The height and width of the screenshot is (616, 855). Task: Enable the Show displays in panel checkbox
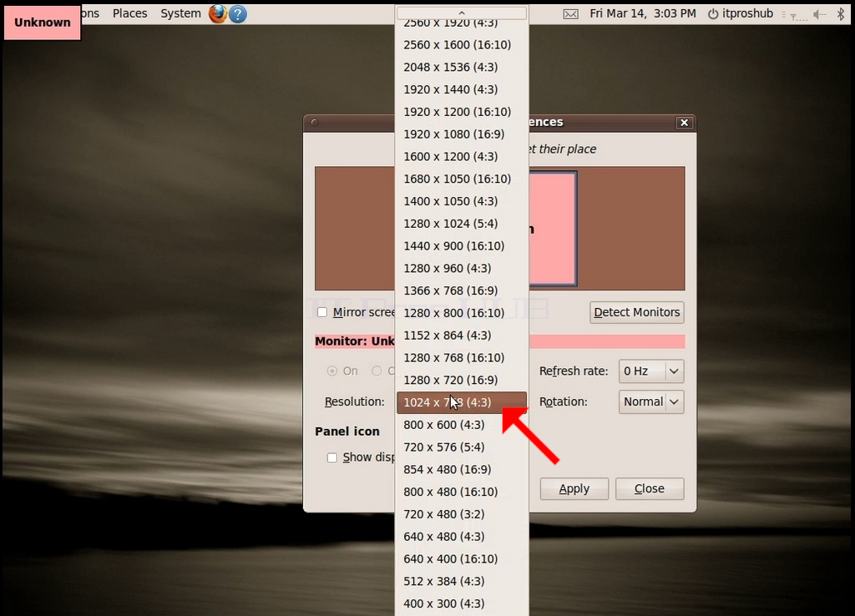(x=332, y=457)
